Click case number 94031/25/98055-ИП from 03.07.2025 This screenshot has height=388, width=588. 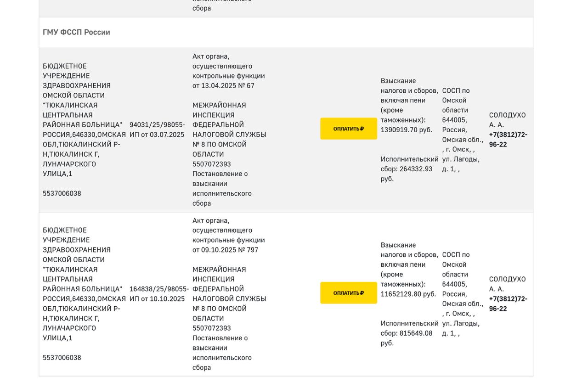157,129
